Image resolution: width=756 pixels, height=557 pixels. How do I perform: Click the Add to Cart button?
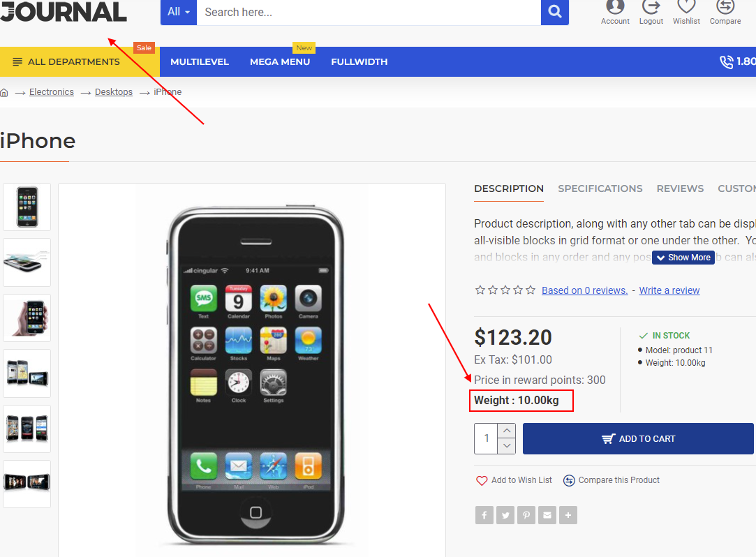click(638, 439)
